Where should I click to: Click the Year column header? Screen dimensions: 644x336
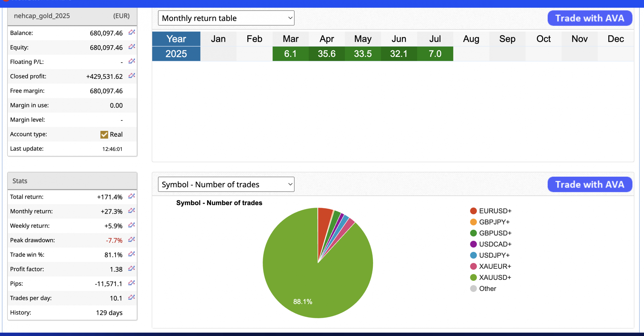[x=176, y=39]
